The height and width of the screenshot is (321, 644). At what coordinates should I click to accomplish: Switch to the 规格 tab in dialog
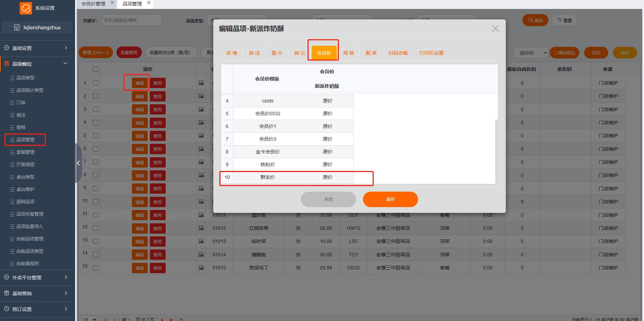point(349,53)
